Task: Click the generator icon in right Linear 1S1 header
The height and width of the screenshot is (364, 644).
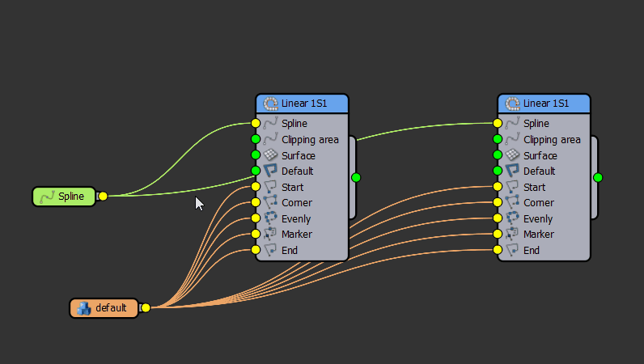Action: point(513,104)
